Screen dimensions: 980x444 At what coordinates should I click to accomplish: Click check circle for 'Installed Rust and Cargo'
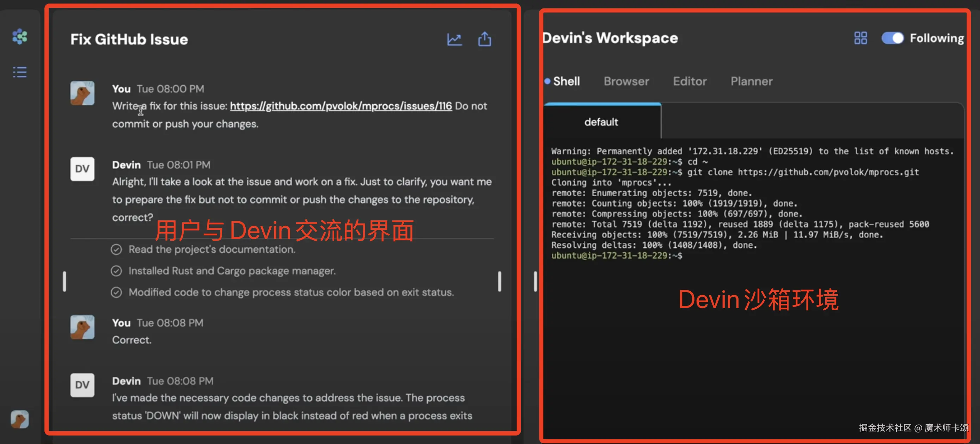pos(116,271)
